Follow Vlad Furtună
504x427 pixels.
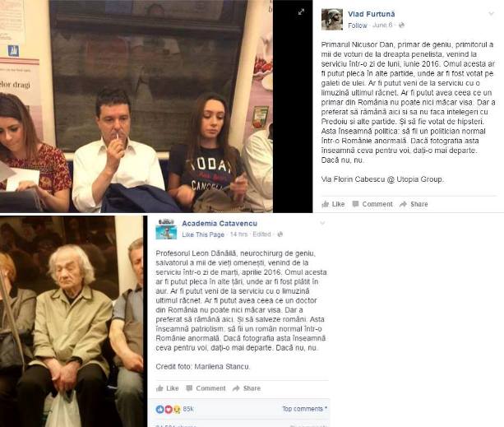pyautogui.click(x=357, y=26)
